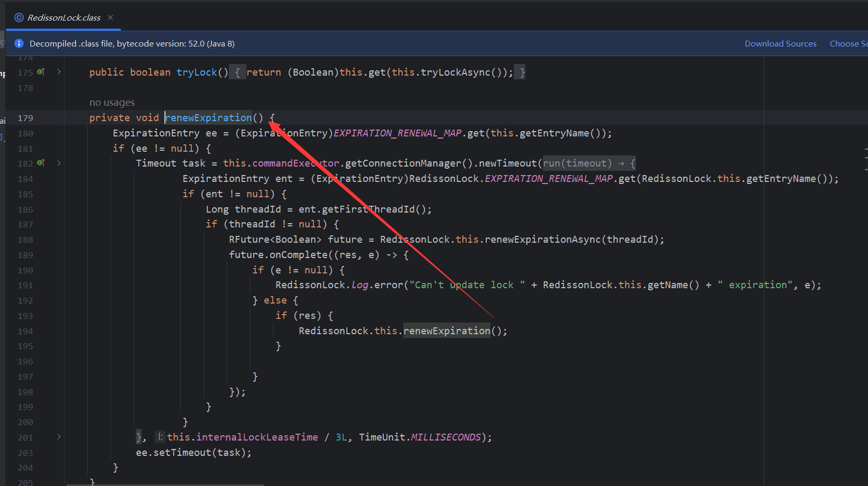Click the "Can't update lock " string literal

(467, 285)
